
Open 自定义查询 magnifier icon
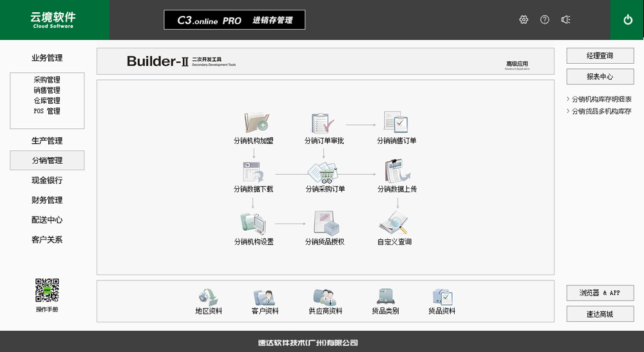(x=394, y=223)
